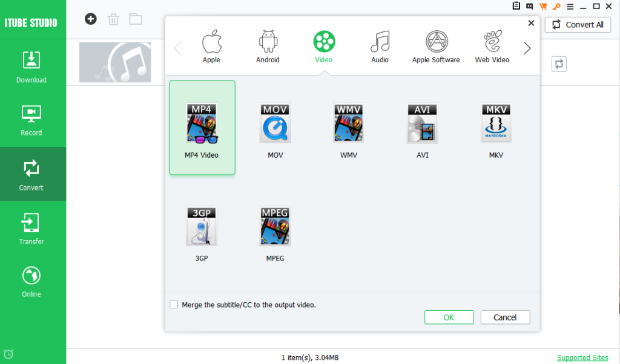Screen dimensions: 620x364
Task: Enable merge subtitle/CC checkbox
Action: click(x=174, y=304)
